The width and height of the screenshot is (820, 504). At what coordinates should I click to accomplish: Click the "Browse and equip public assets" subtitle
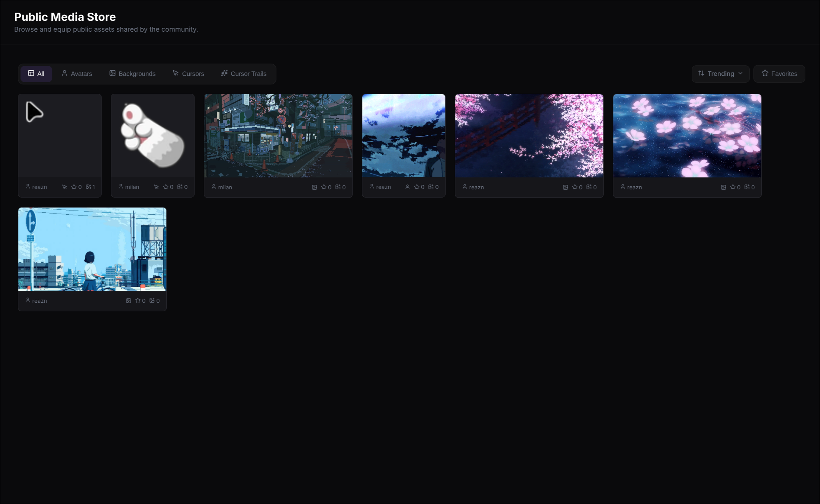pyautogui.click(x=106, y=29)
